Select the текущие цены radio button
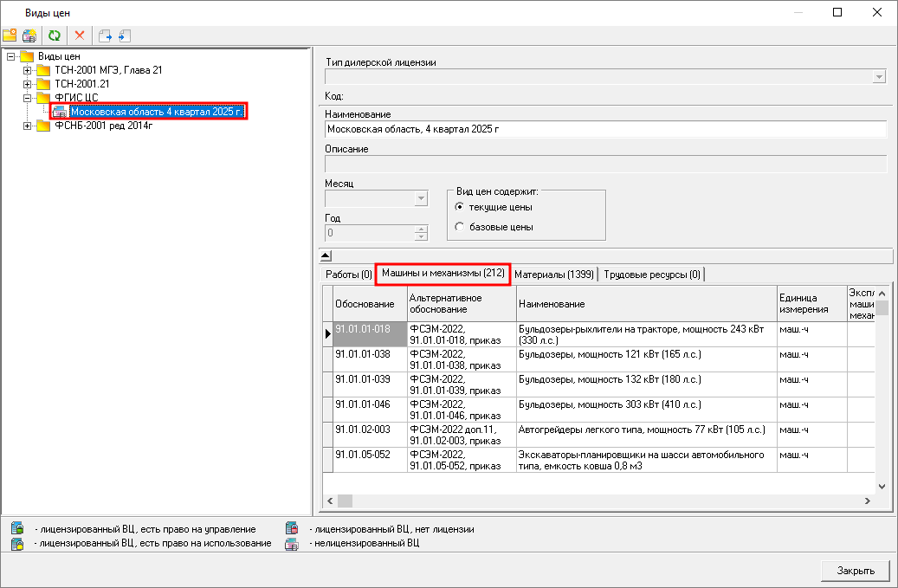This screenshot has height=588, width=898. point(459,207)
